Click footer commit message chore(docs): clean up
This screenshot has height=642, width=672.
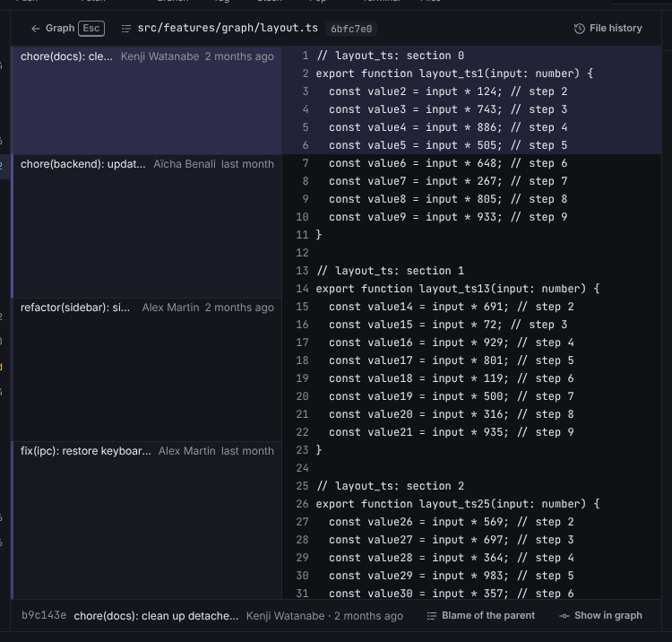156,616
